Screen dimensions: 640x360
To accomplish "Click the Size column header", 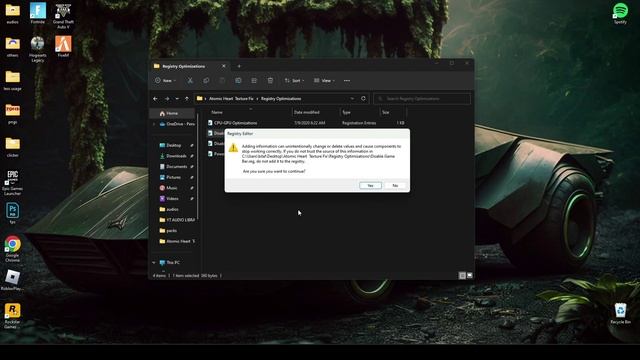I will pos(393,112).
